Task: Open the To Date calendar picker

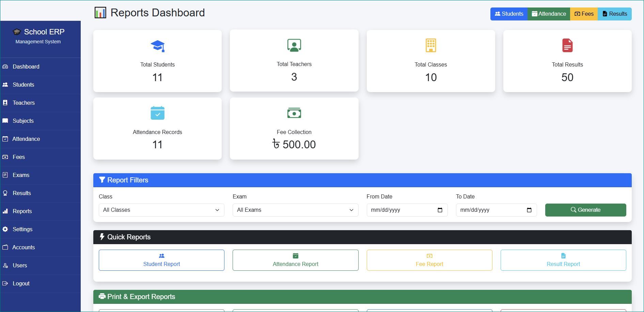Action: (529, 210)
